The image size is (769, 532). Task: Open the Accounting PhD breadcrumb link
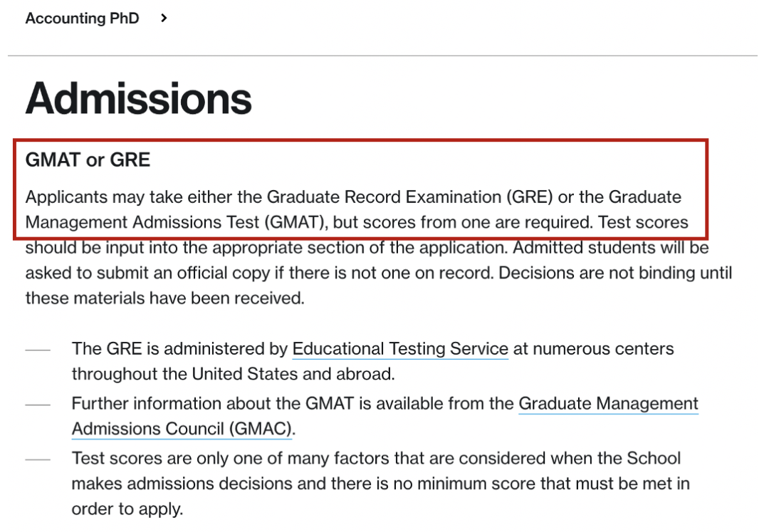[82, 18]
